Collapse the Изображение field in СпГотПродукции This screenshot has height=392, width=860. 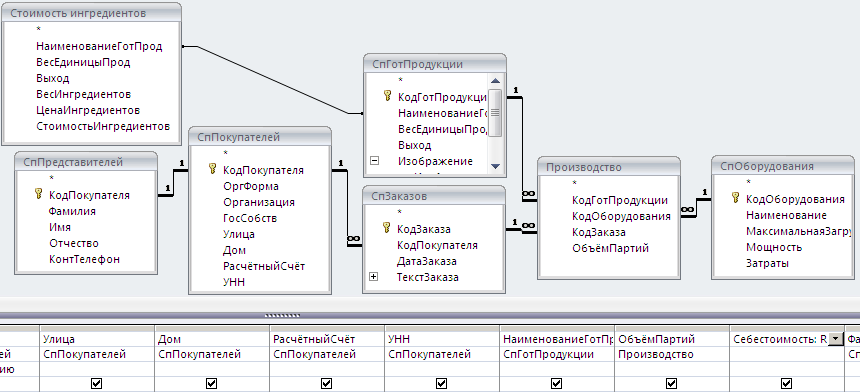click(375, 161)
